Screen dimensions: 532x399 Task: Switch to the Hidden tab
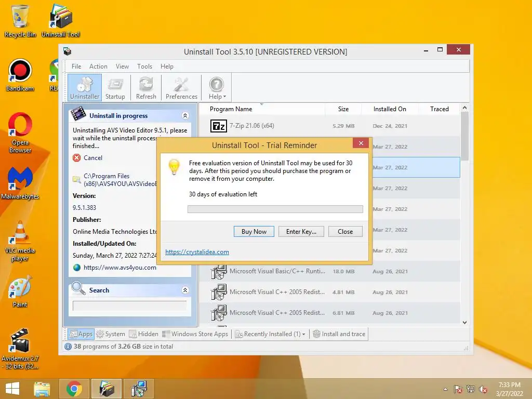click(143, 334)
